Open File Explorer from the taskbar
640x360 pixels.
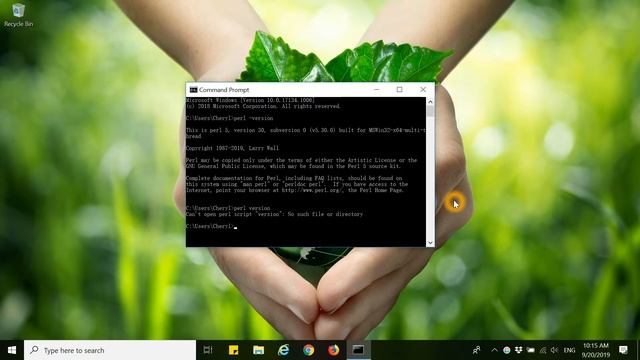click(258, 350)
